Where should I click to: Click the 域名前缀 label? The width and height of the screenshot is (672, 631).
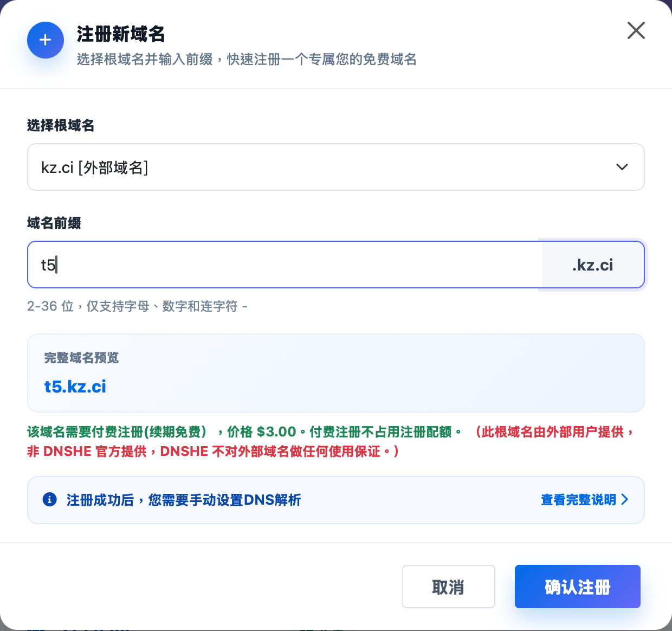pos(54,223)
